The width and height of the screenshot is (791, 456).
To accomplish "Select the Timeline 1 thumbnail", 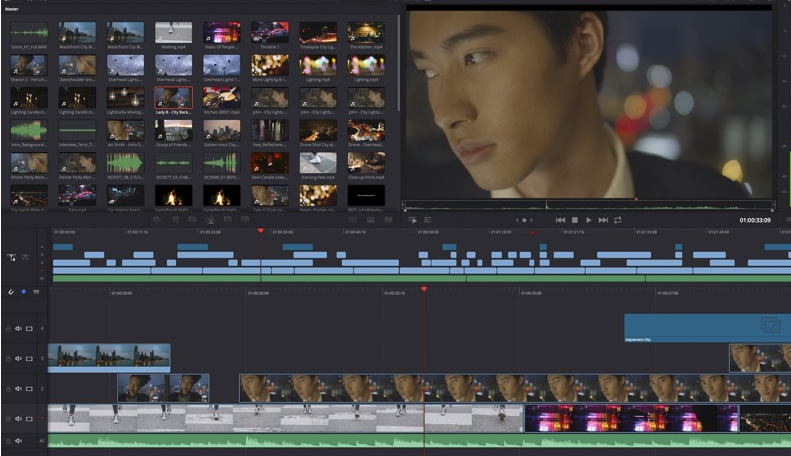I will point(270,33).
